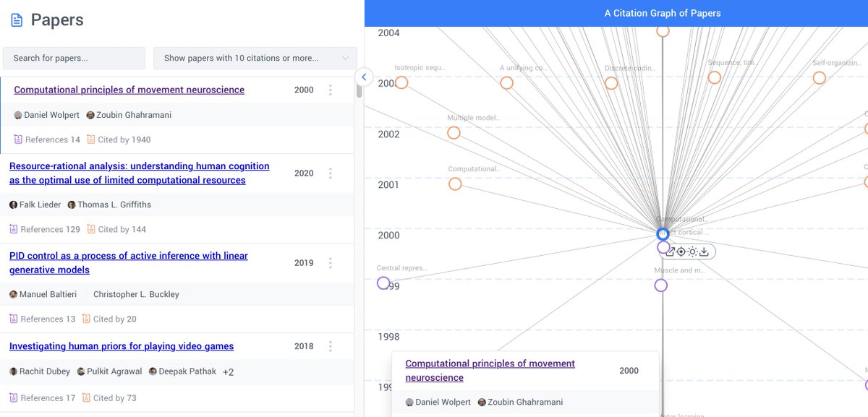Open the paper title link in the graph popup card
The image size is (868, 417).
pos(490,370)
